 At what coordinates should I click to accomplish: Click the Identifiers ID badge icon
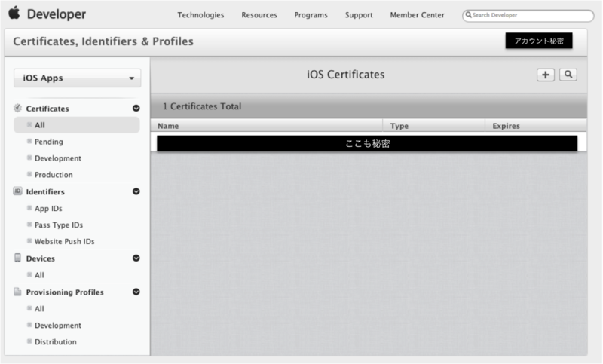17,191
